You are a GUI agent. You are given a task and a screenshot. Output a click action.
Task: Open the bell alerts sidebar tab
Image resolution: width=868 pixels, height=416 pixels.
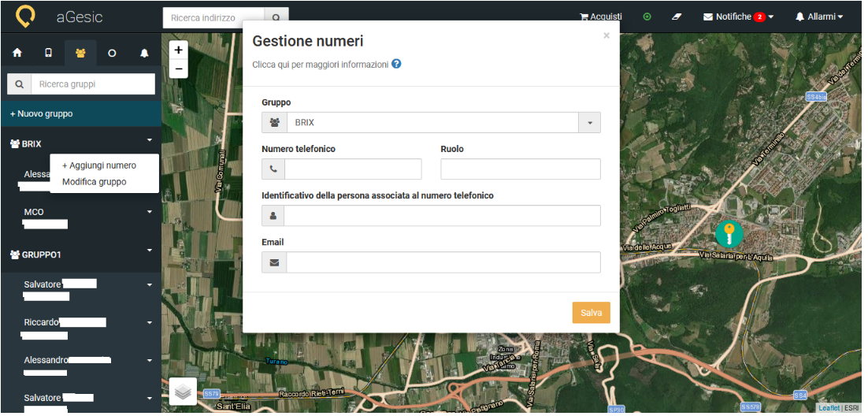[x=144, y=54]
